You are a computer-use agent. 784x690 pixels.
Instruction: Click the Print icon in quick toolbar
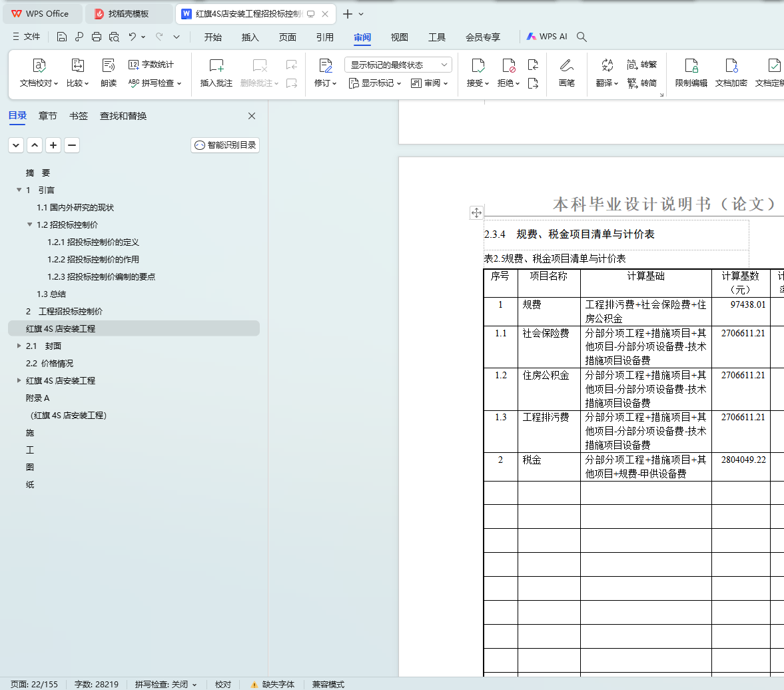click(x=97, y=37)
